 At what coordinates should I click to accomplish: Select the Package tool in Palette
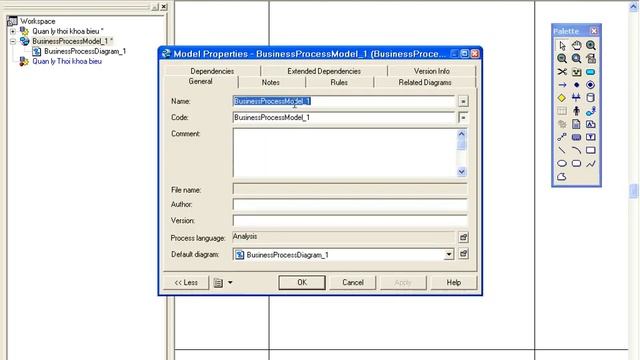click(x=576, y=72)
